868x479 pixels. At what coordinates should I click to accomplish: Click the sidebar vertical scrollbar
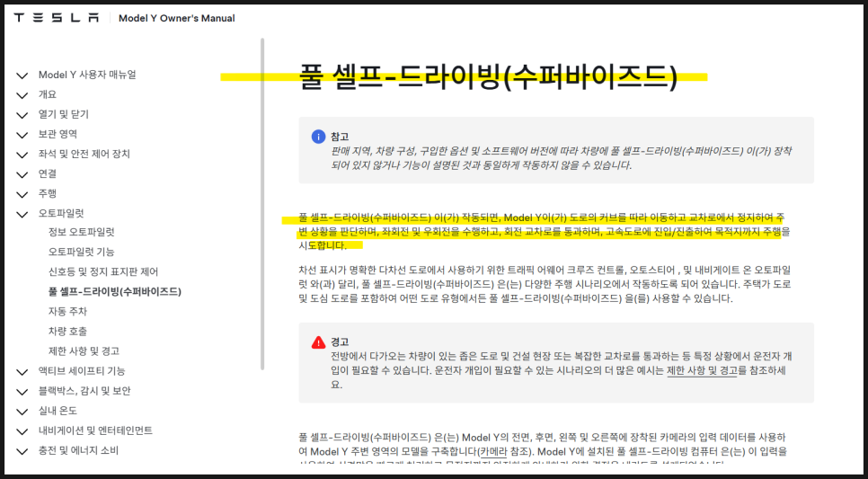point(262,204)
